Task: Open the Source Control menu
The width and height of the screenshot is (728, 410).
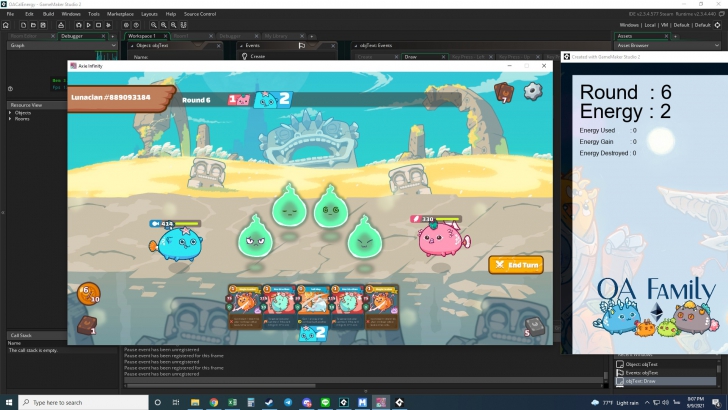Action: tap(200, 14)
